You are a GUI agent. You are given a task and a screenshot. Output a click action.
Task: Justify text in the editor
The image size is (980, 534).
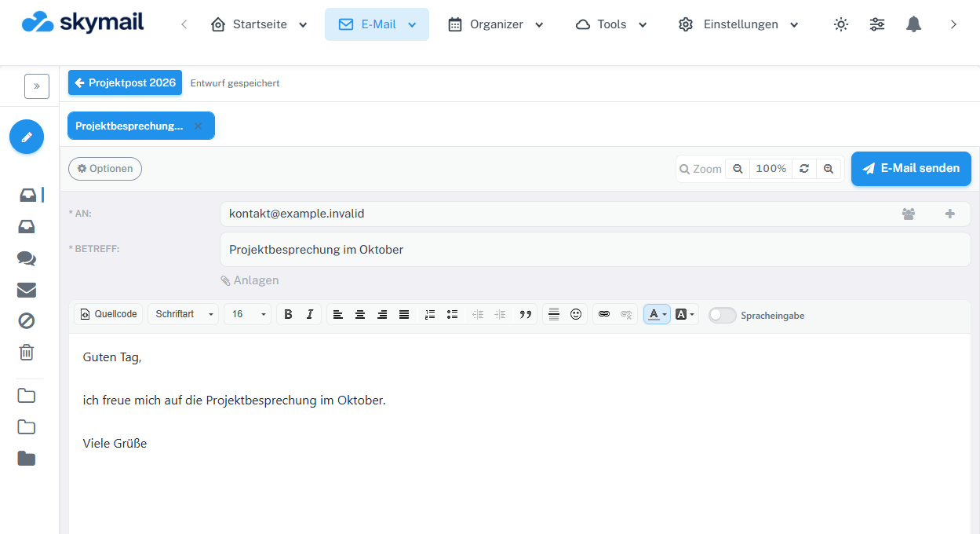[x=404, y=314]
